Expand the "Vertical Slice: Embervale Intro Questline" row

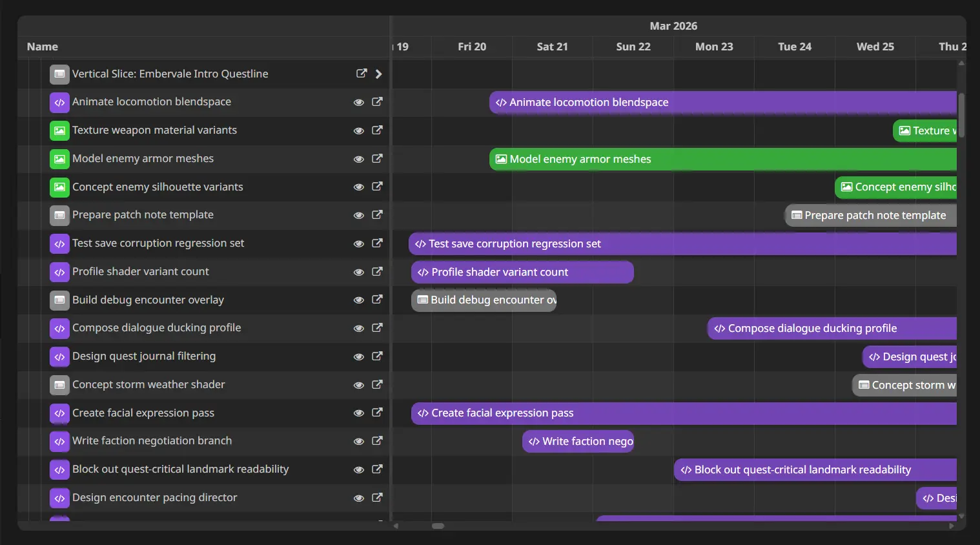coord(378,74)
